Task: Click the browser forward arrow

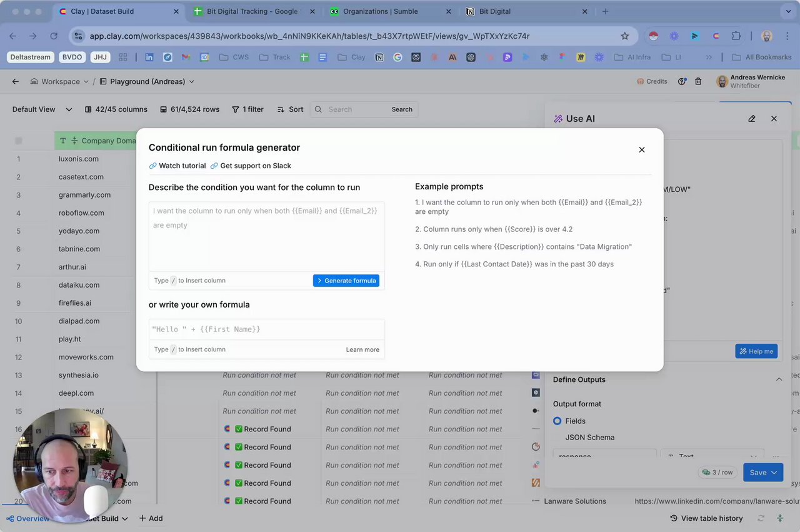Action: (x=33, y=36)
